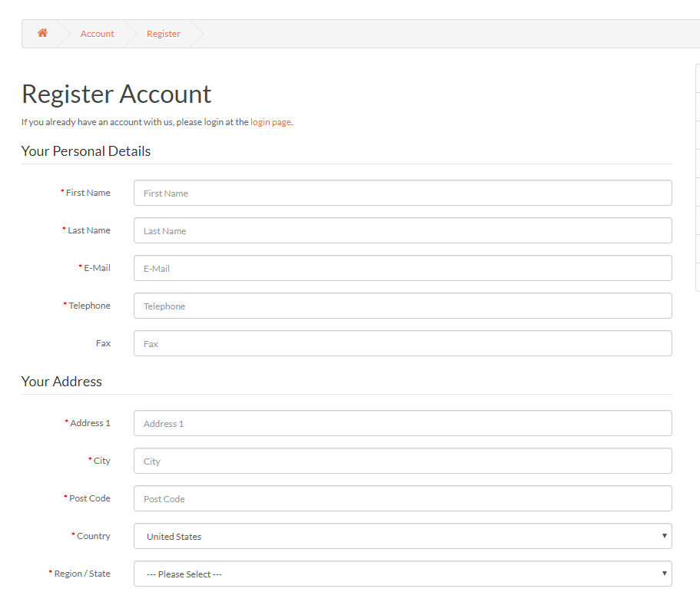Open the Register breadcrumb link
This screenshot has width=700, height=602.
(164, 34)
